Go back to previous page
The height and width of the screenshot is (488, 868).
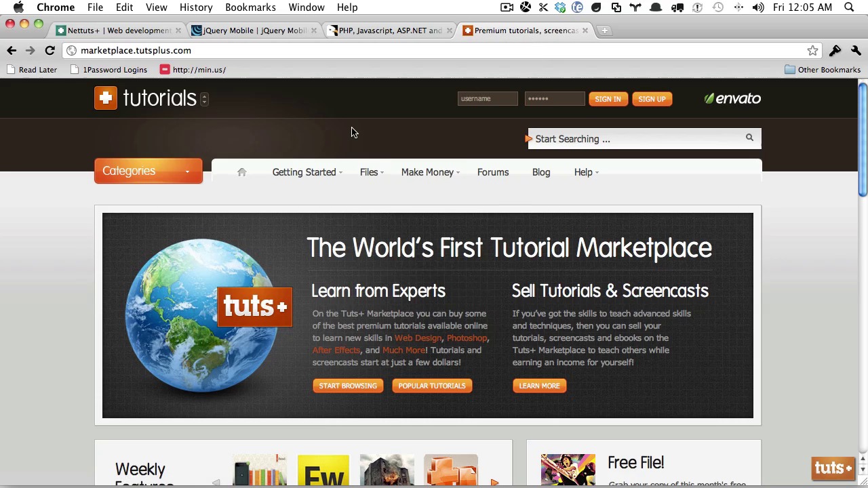pyautogui.click(x=12, y=50)
